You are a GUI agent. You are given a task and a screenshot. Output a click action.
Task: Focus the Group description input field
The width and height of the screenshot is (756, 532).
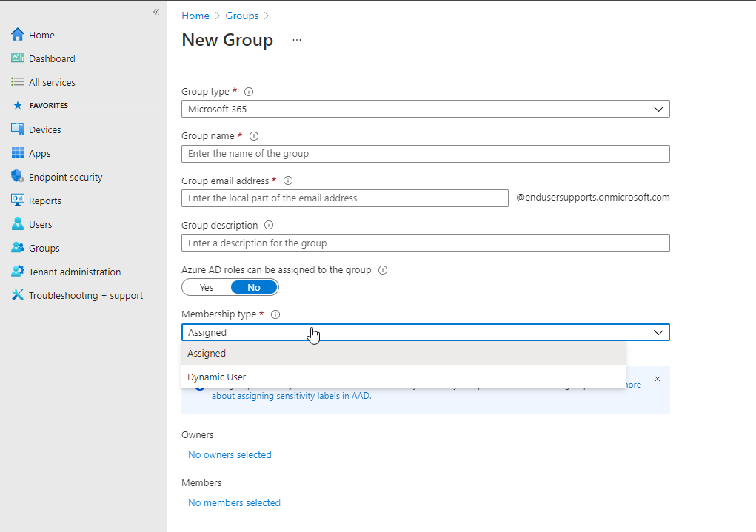(425, 243)
